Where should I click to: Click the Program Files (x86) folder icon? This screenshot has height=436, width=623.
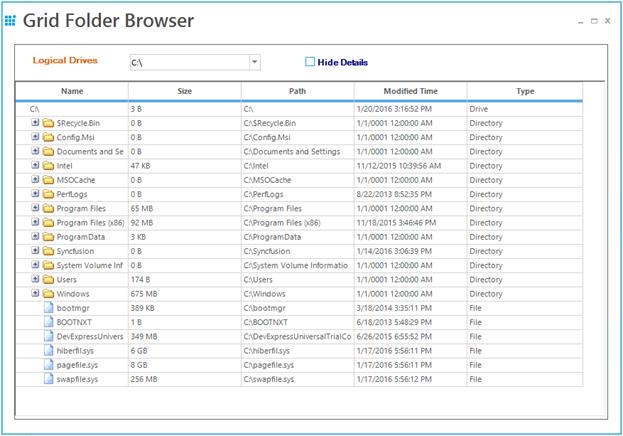pyautogui.click(x=48, y=223)
